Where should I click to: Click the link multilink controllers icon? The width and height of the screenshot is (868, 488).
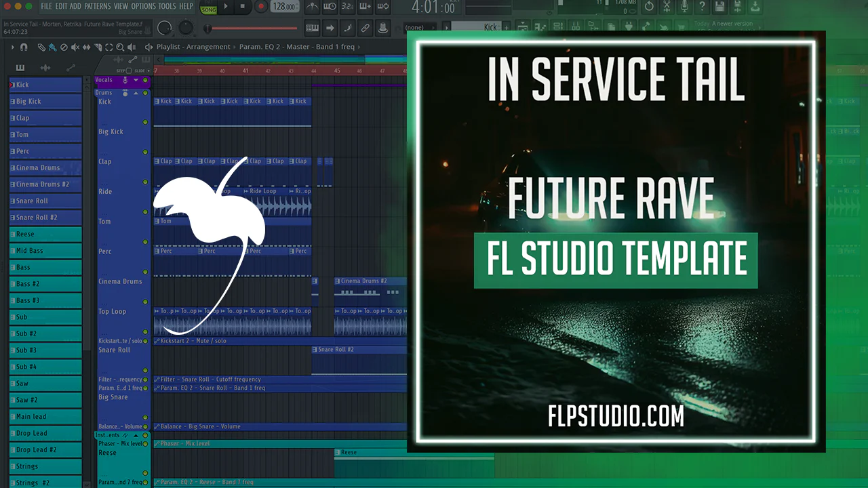[365, 28]
